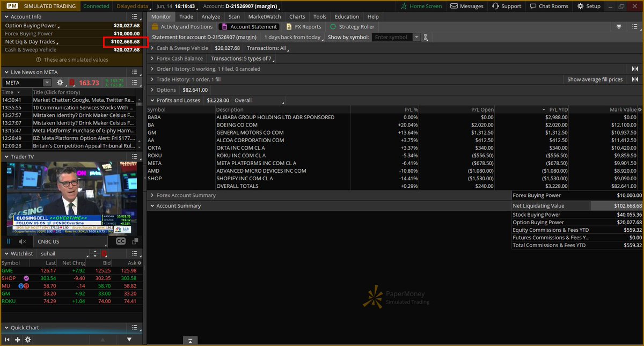
Task: Open Quick Chart panel menu icon
Action: 135,327
